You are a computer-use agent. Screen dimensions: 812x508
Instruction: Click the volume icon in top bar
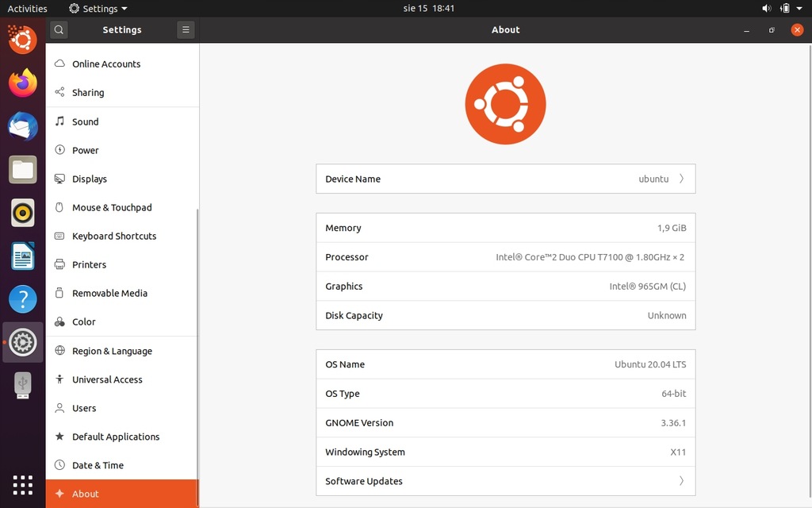click(767, 8)
